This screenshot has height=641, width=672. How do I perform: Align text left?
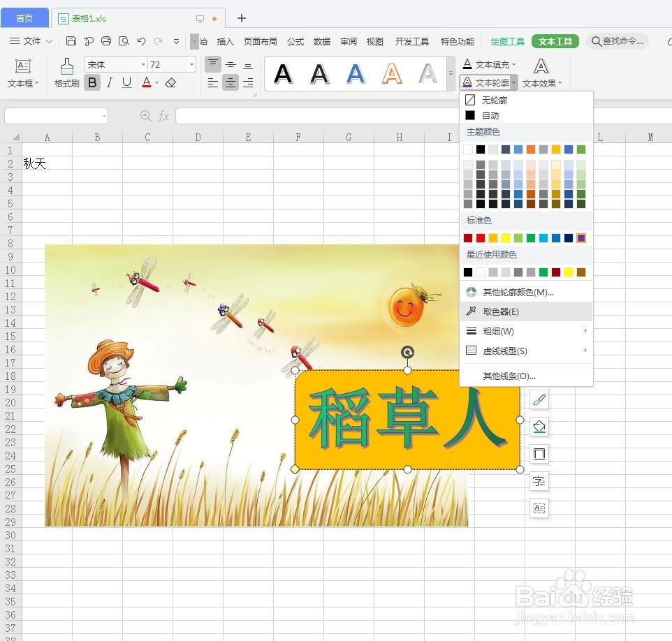tap(213, 82)
